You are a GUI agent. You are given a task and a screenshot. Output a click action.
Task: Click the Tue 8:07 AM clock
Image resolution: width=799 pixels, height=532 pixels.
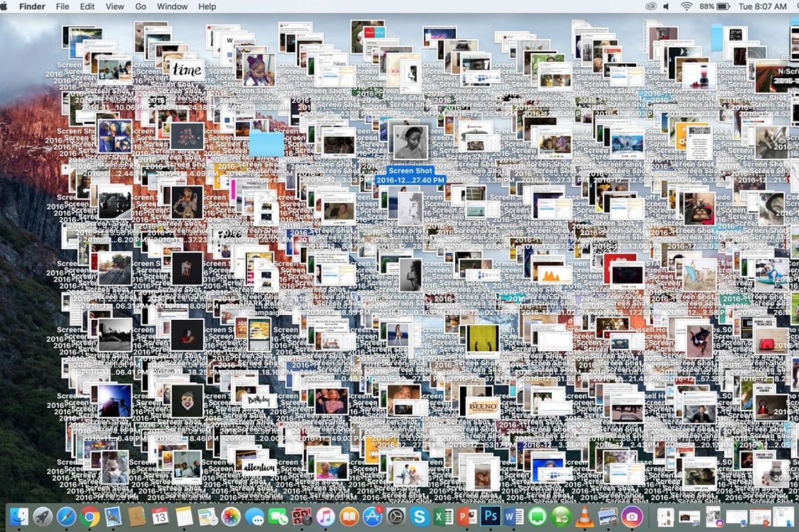pyautogui.click(x=762, y=6)
